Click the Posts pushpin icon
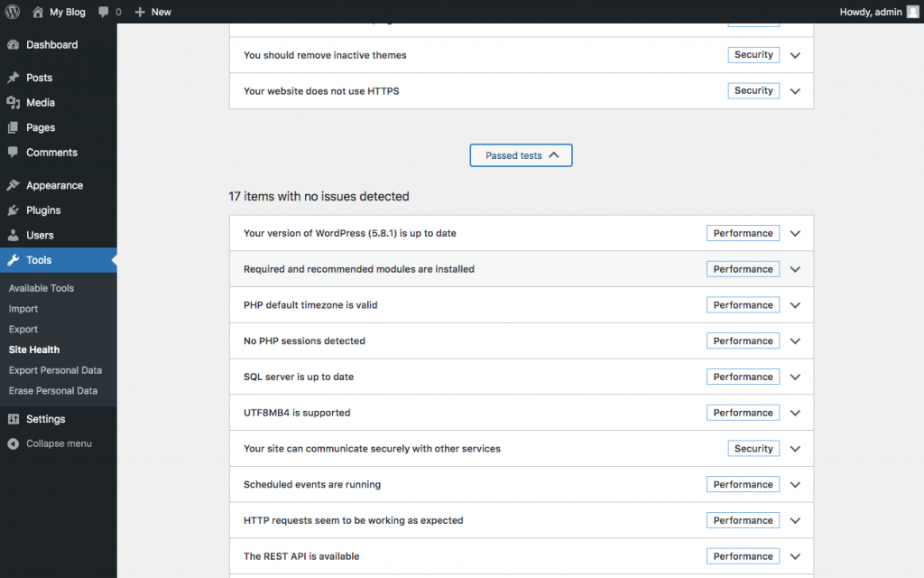Screen dimensions: 924x578 click(13, 78)
